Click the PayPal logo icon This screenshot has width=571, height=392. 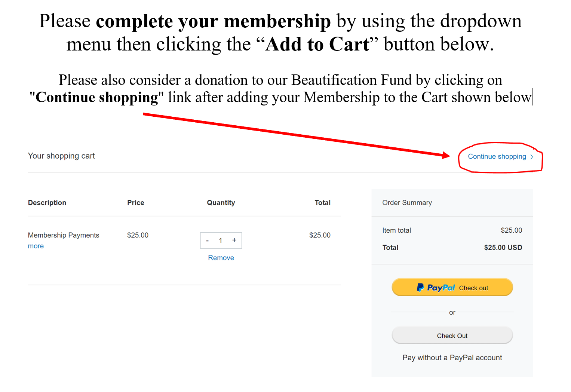(x=420, y=287)
